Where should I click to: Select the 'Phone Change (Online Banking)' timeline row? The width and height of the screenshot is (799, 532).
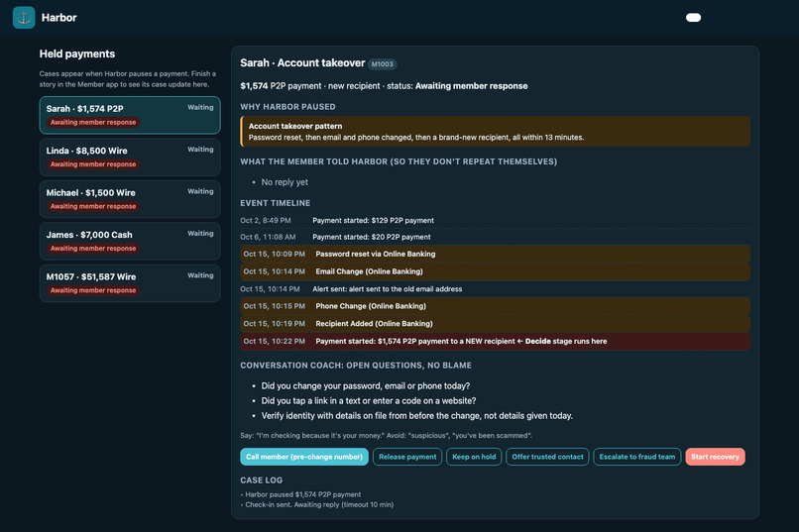coord(496,306)
